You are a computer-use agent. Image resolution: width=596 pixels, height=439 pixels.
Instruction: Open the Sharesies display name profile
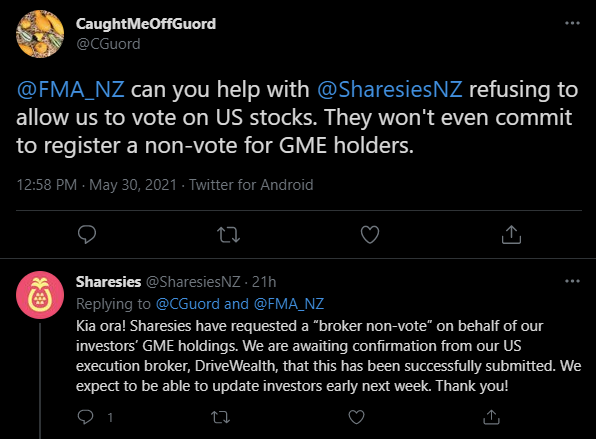point(108,282)
